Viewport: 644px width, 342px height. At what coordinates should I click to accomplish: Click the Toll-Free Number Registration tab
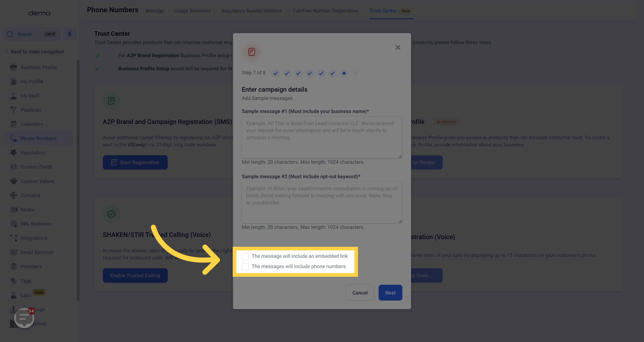[x=326, y=11]
